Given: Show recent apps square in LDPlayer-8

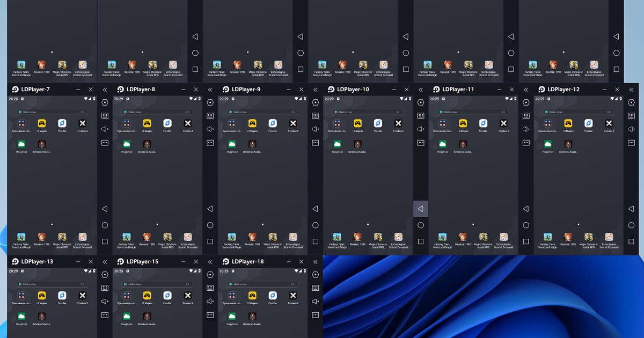Looking at the screenshot, I should 210,241.
